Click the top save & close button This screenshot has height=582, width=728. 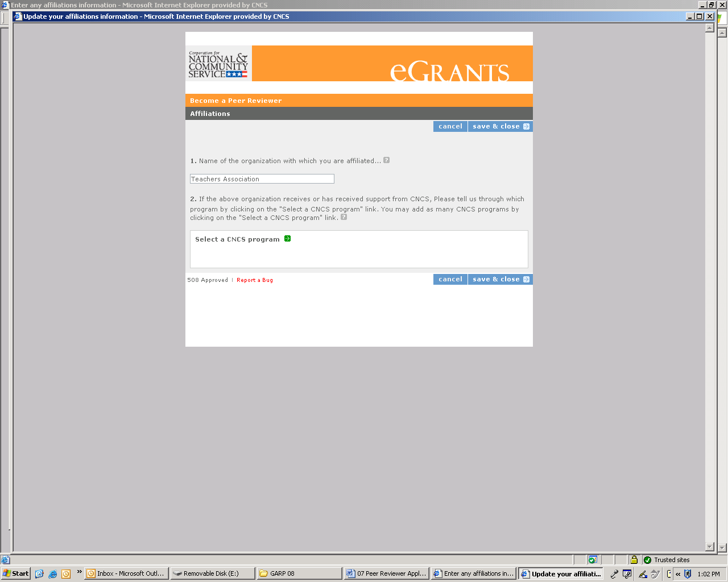[x=500, y=127]
